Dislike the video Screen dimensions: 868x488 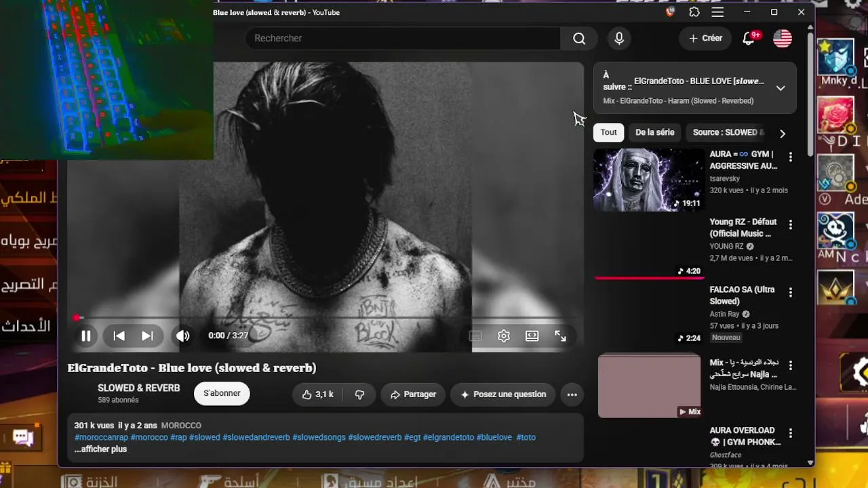point(359,394)
